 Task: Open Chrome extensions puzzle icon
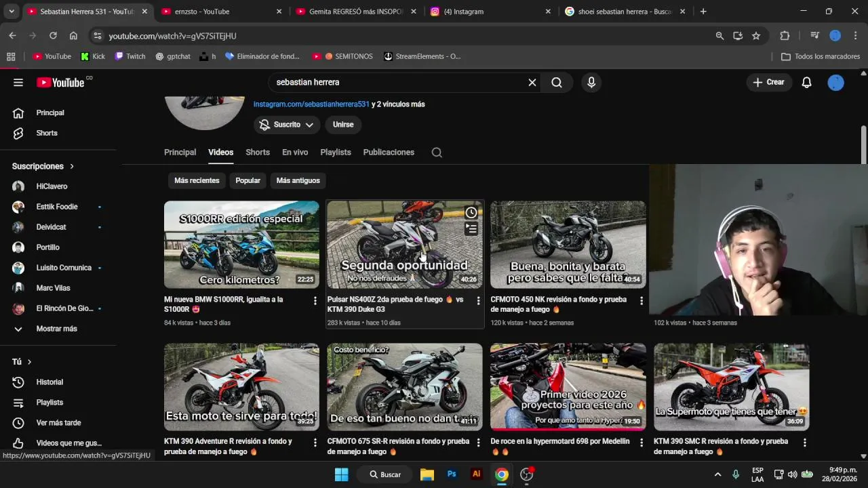[x=785, y=36]
